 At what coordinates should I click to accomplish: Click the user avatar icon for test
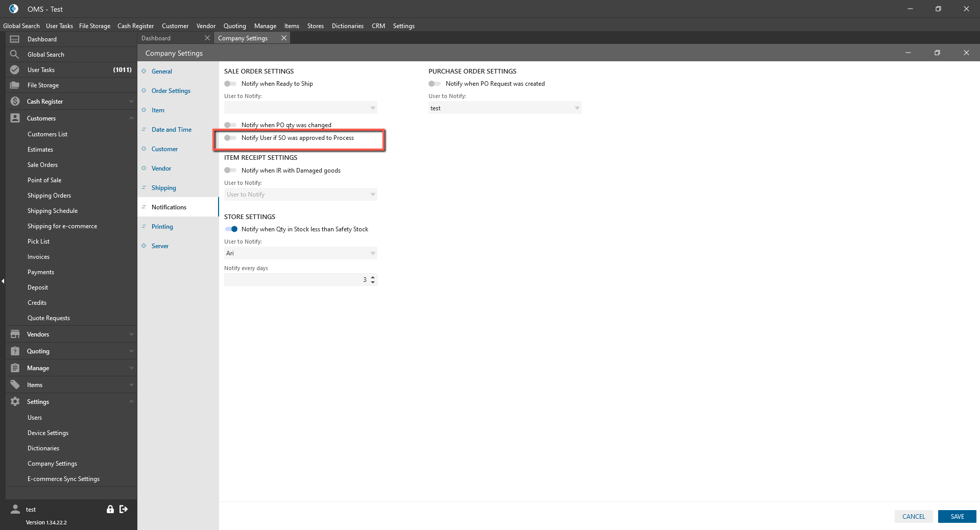pyautogui.click(x=15, y=509)
